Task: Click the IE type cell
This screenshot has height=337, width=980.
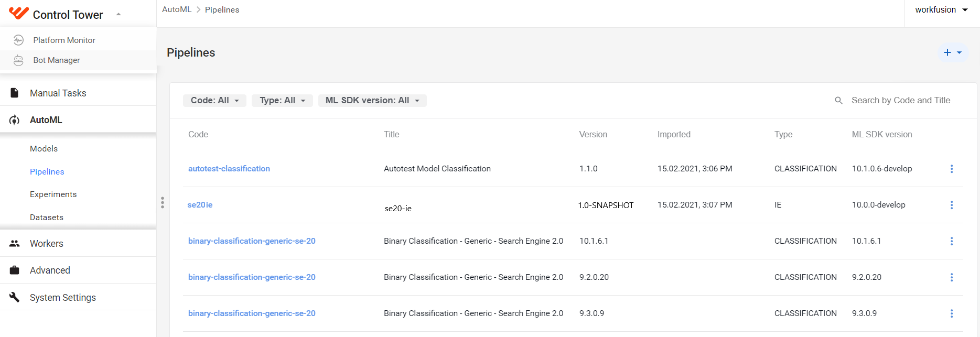Action: 778,205
